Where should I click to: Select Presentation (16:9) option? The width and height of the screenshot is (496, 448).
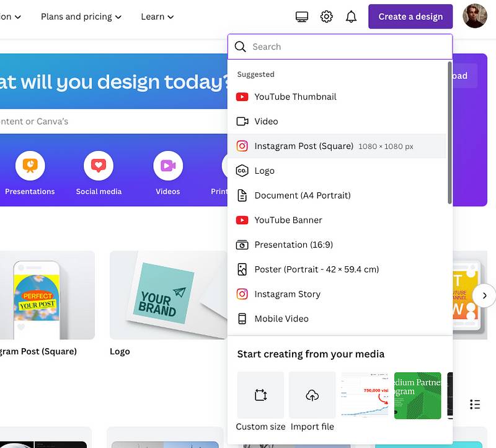(x=337, y=244)
